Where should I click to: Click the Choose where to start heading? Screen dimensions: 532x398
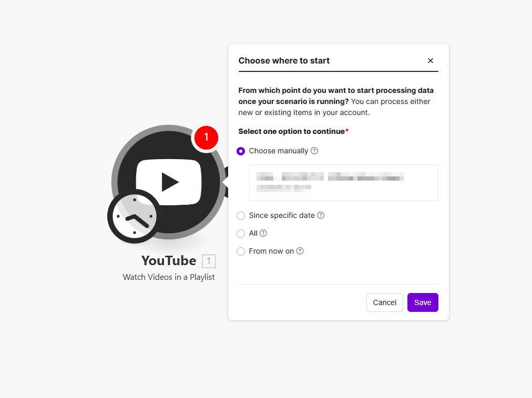tap(284, 60)
